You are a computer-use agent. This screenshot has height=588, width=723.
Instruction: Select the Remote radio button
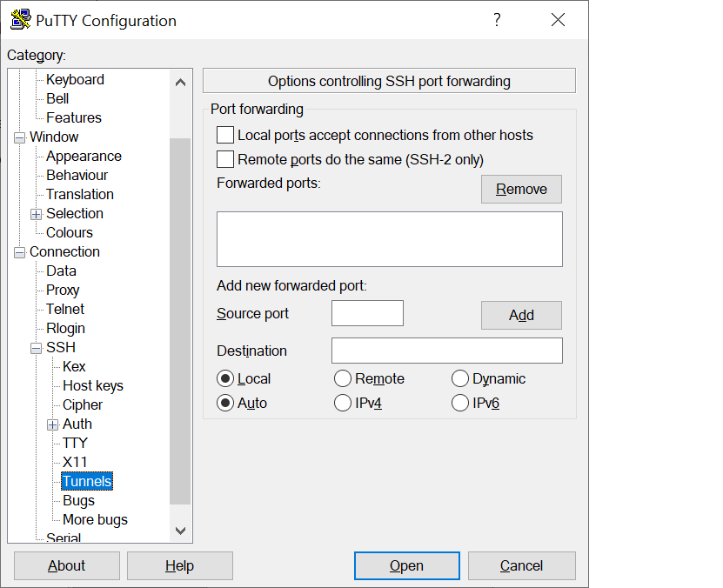pos(343,378)
